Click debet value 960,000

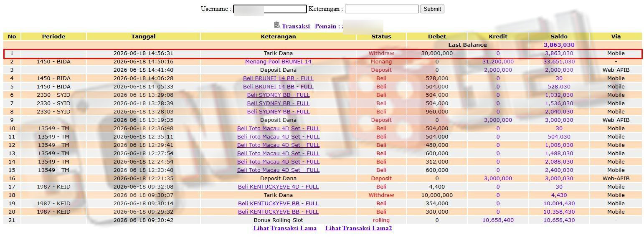coord(437,111)
